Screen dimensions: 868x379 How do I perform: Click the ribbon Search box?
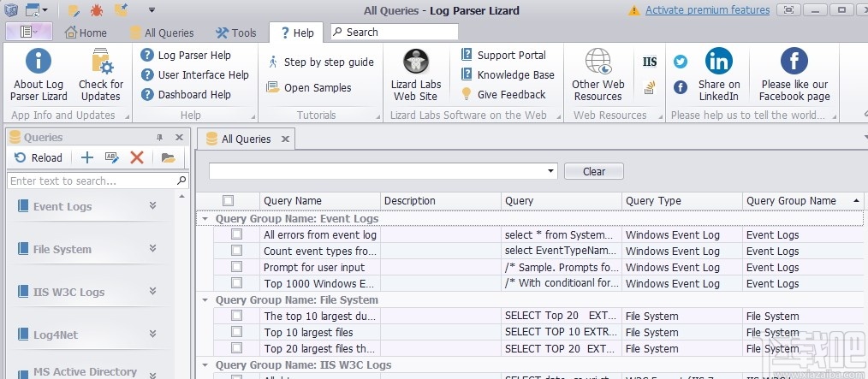pos(394,33)
